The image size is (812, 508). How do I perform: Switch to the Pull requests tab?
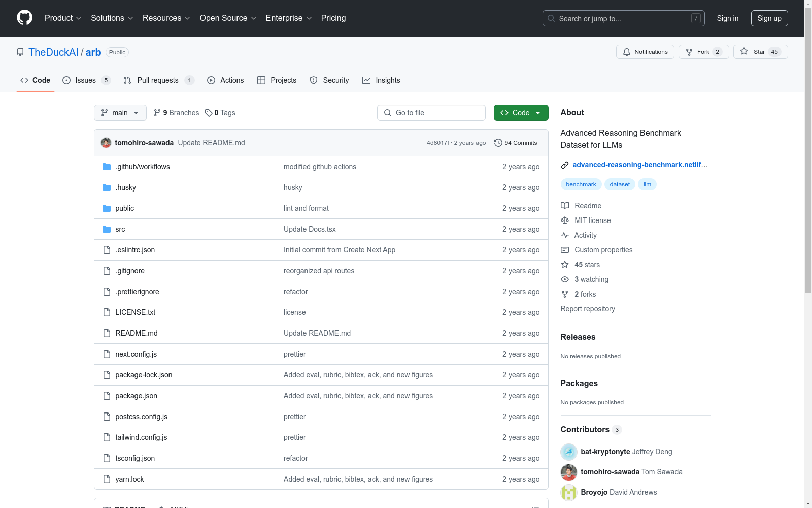point(159,80)
